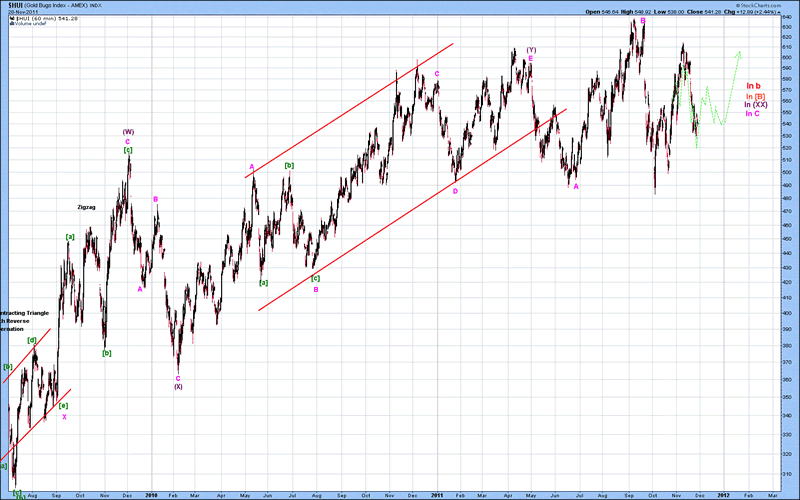The image size is (800, 500).
Task: Click the magenta 'In C' label
Action: tap(753, 114)
